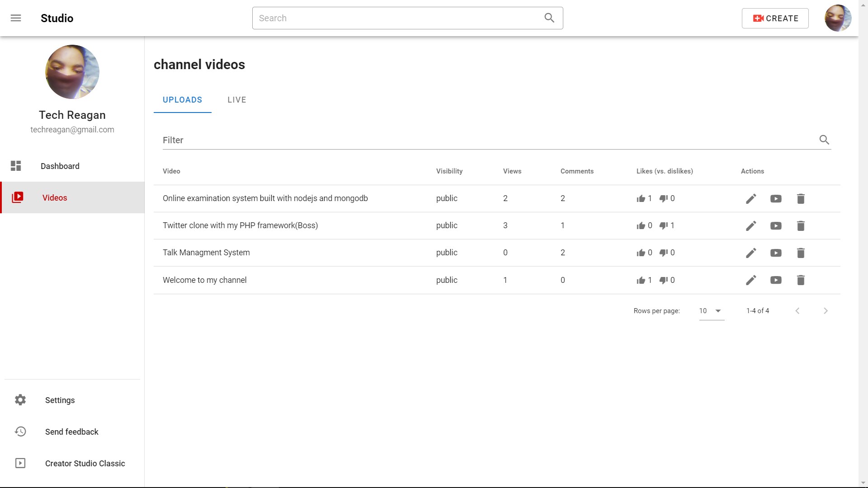The height and width of the screenshot is (488, 868).
Task: Click the hamburger menu icon
Action: click(16, 18)
